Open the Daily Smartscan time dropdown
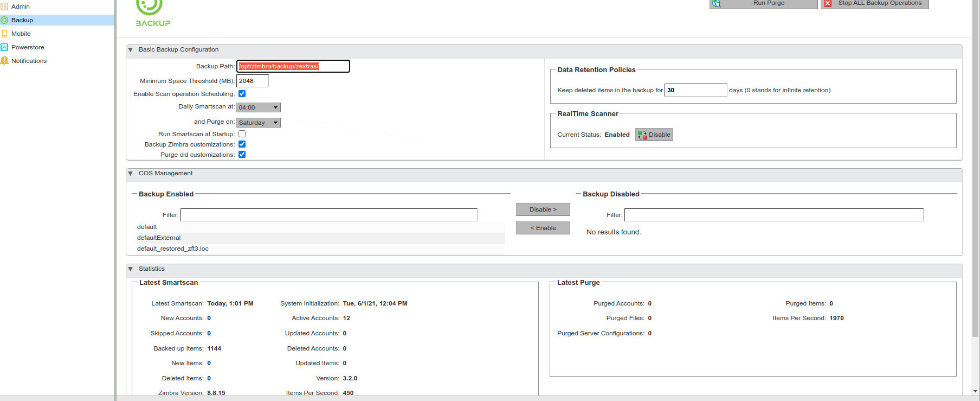The width and height of the screenshot is (980, 401). click(x=259, y=107)
